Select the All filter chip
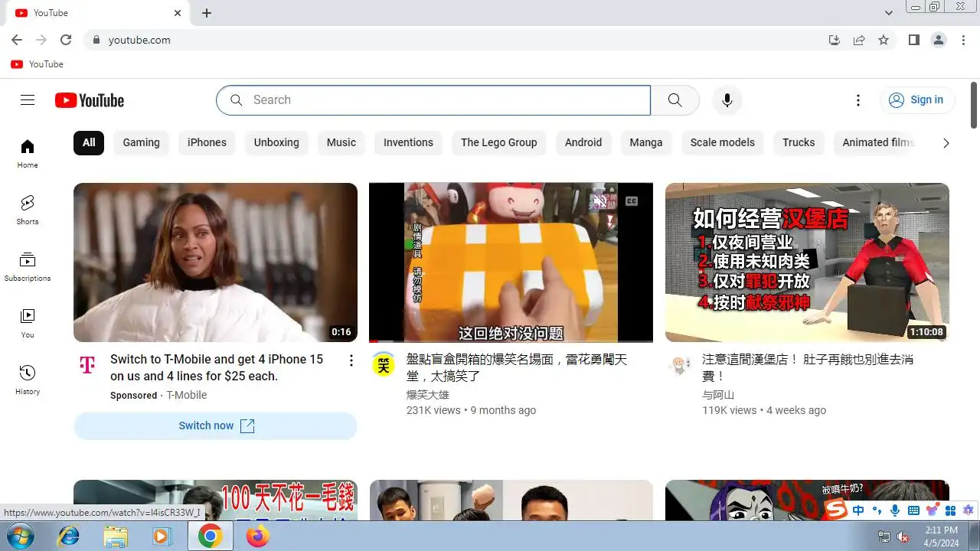The height and width of the screenshot is (551, 980). 89,142
